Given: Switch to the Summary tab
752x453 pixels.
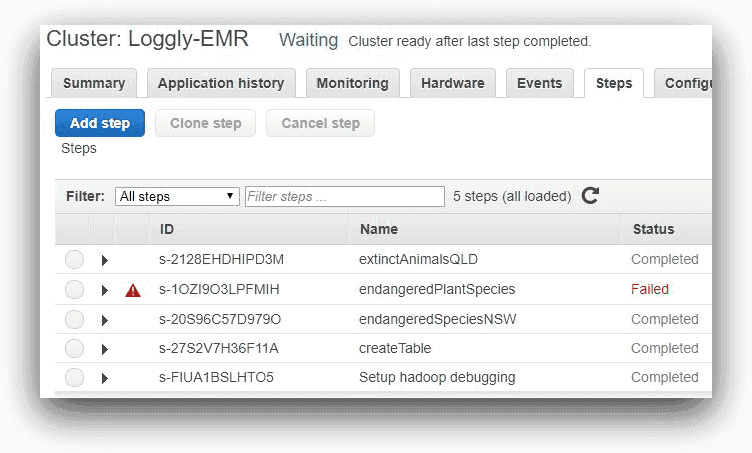Looking at the screenshot, I should coord(94,83).
